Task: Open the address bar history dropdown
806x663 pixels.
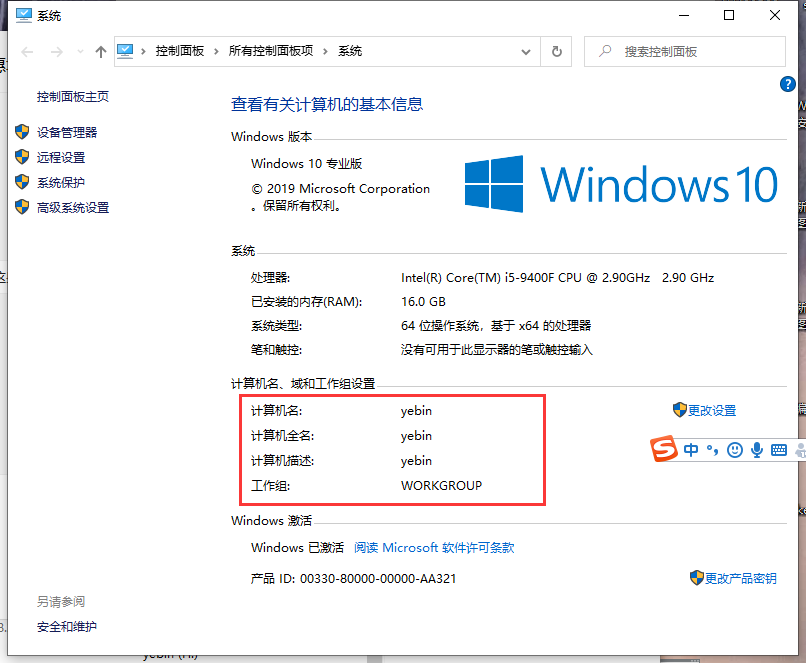Action: [x=526, y=52]
